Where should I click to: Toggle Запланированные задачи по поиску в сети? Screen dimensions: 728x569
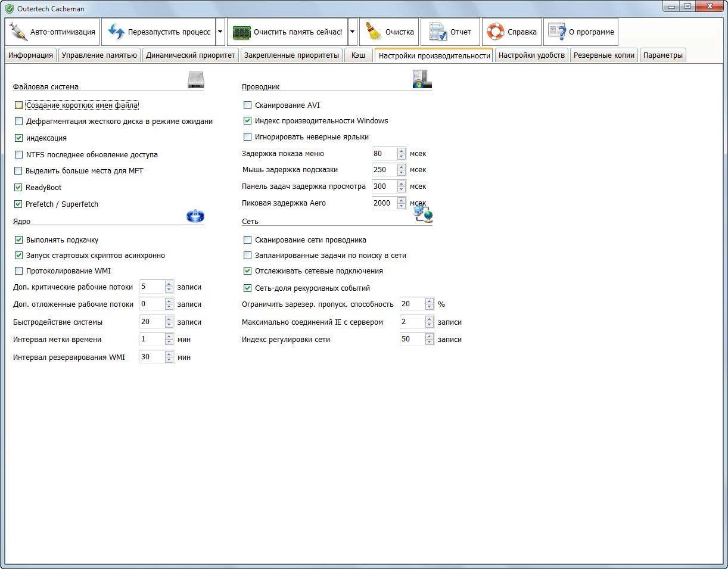(248, 256)
